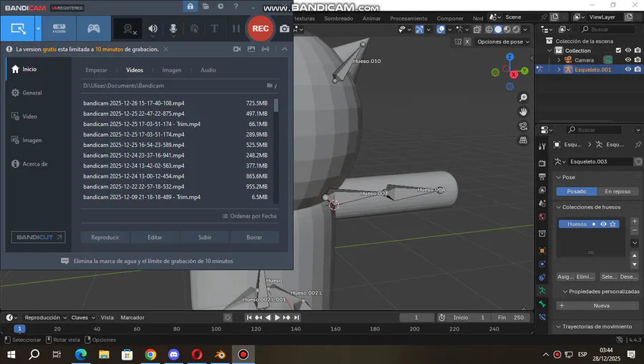Select En reposo rest position

pyautogui.click(x=618, y=191)
